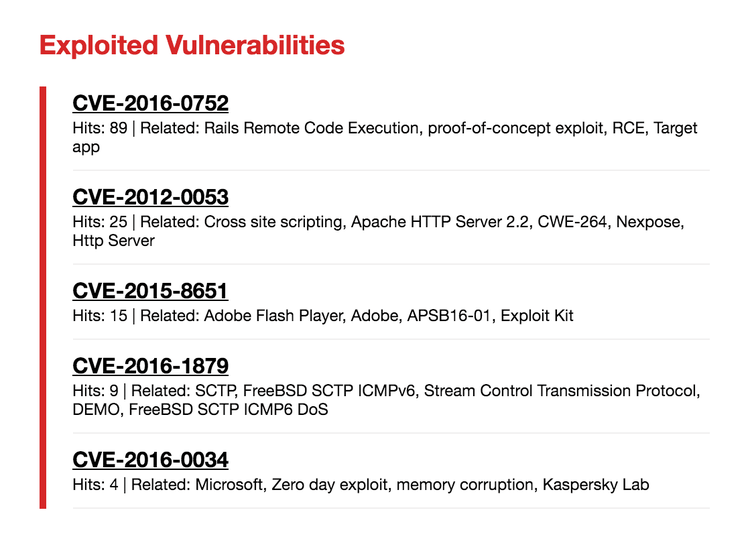Open the CVE-2012-0053 link
Viewport: 750px width, 547px height.
coord(150,197)
